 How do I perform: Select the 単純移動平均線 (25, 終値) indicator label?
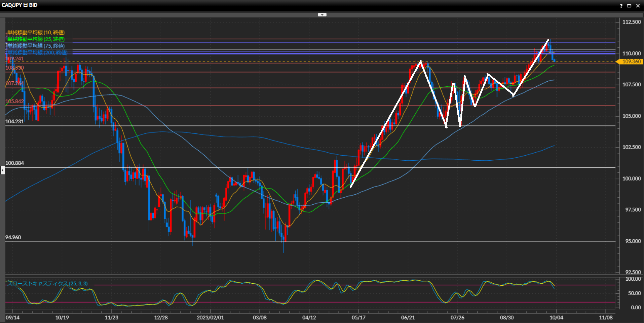pos(36,39)
